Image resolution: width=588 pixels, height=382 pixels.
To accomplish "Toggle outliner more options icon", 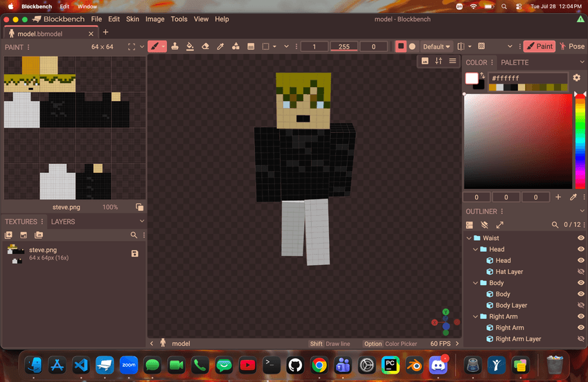I will [x=469, y=225].
